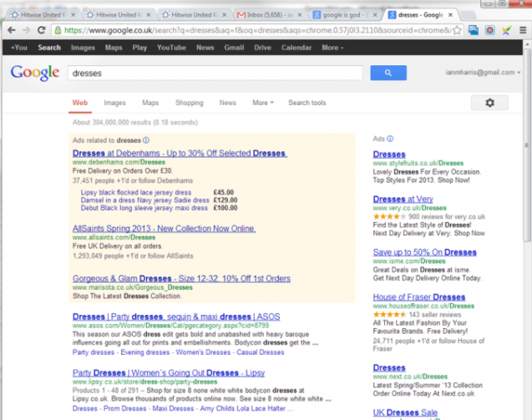Viewport: 532px width, 420px height.
Task: Open Drive from the black bar
Action: (x=262, y=48)
